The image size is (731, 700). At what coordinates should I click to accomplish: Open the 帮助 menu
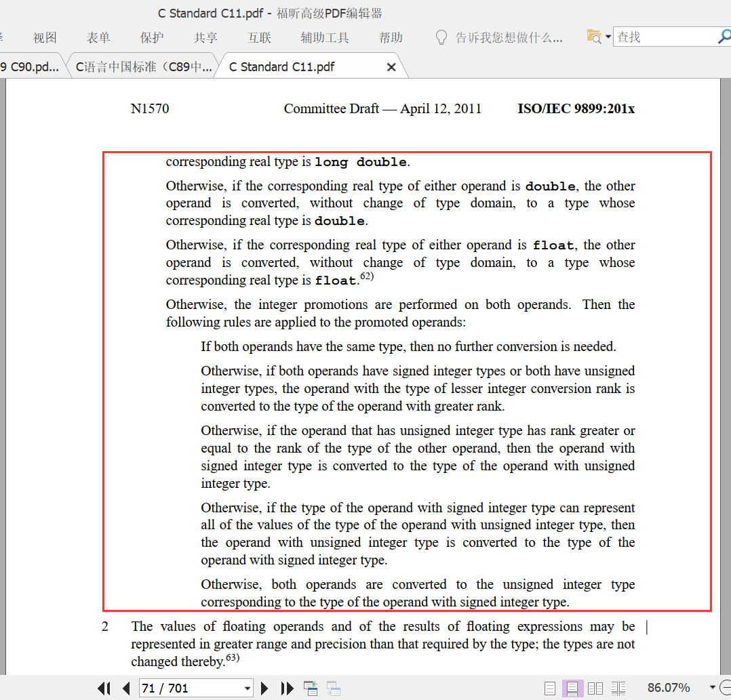coord(391,37)
